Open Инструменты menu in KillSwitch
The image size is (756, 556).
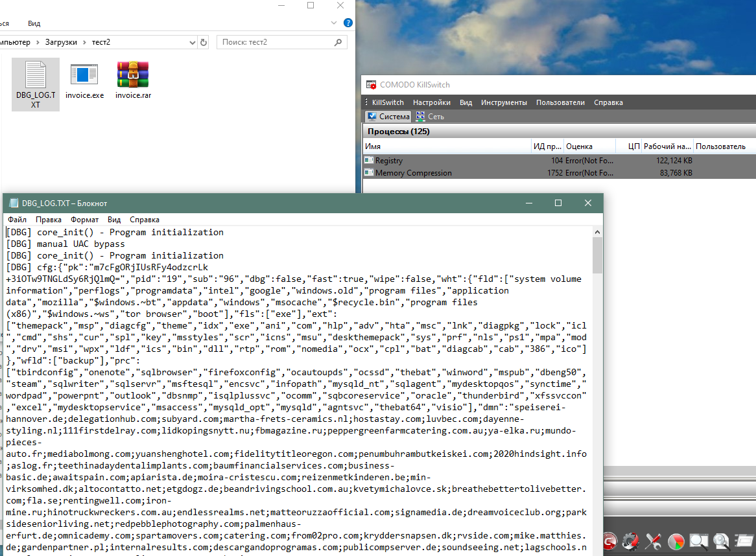(x=504, y=102)
